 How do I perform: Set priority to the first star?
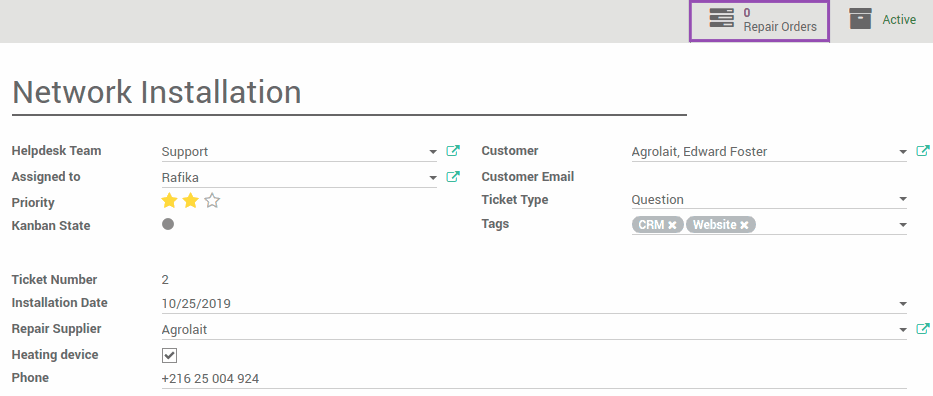[170, 201]
